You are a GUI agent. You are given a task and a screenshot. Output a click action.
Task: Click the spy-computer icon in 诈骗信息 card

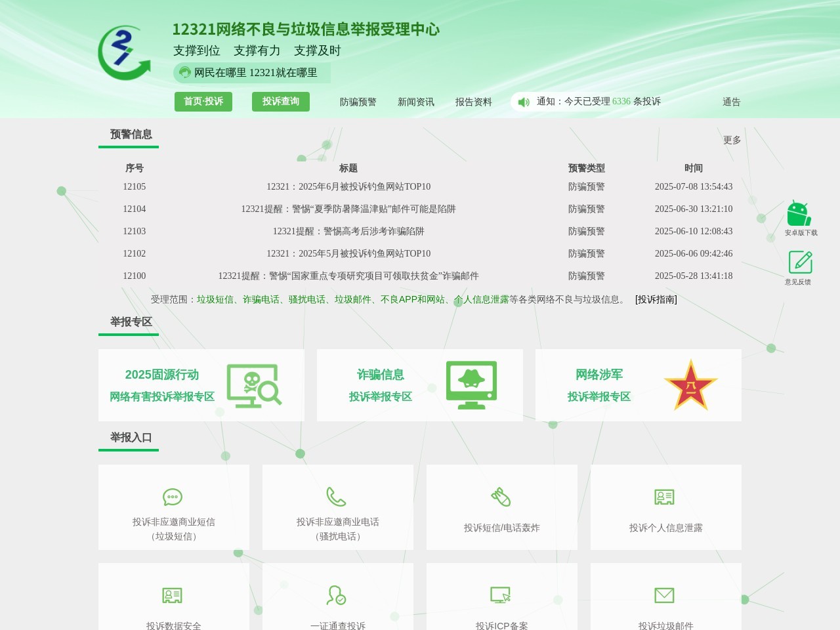pos(471,385)
